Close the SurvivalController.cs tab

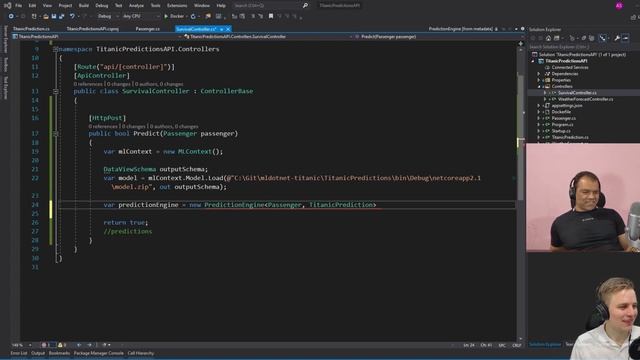228,29
